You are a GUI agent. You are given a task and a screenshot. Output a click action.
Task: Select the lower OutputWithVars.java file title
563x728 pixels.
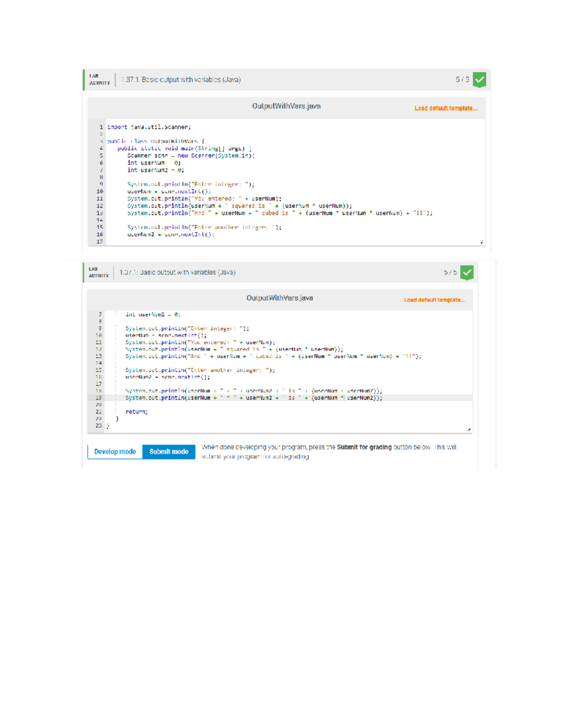pyautogui.click(x=280, y=298)
